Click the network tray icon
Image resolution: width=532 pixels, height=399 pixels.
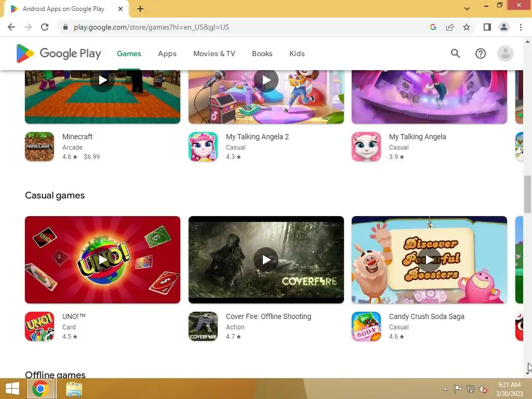tap(471, 389)
